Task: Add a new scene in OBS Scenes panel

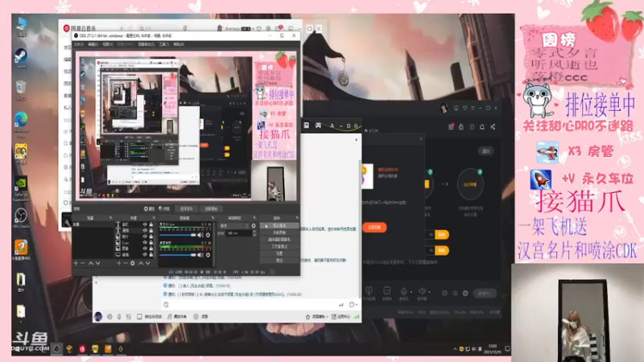Action: (76, 263)
